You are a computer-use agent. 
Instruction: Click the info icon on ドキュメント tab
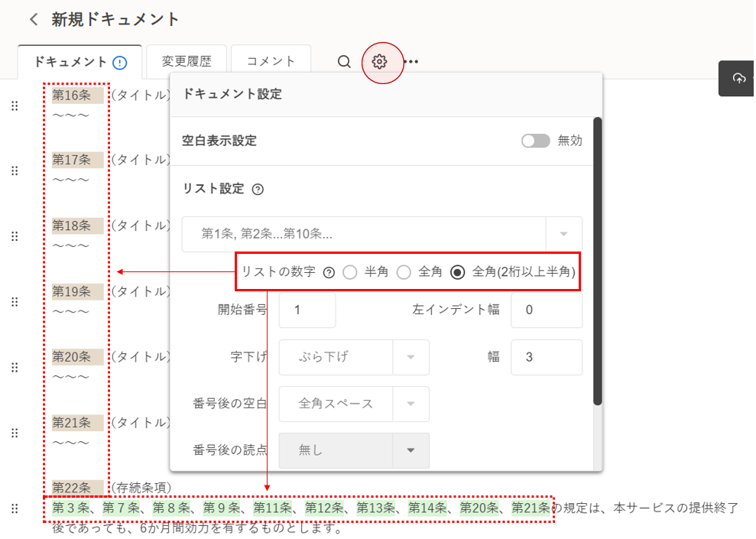[x=119, y=63]
